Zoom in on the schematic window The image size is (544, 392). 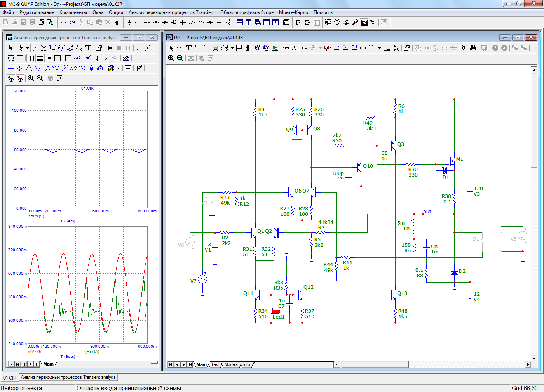pyautogui.click(x=171, y=58)
